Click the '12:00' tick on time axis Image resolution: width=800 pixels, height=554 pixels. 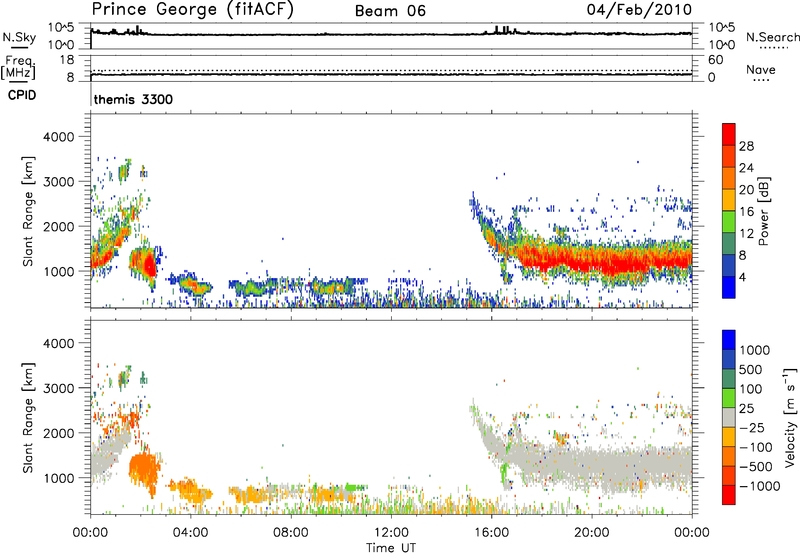391,533
